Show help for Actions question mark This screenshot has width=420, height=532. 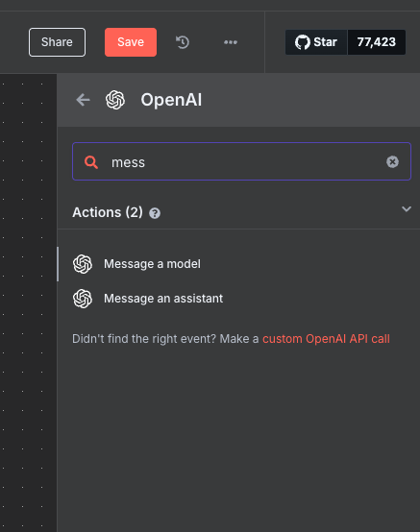[x=155, y=213]
